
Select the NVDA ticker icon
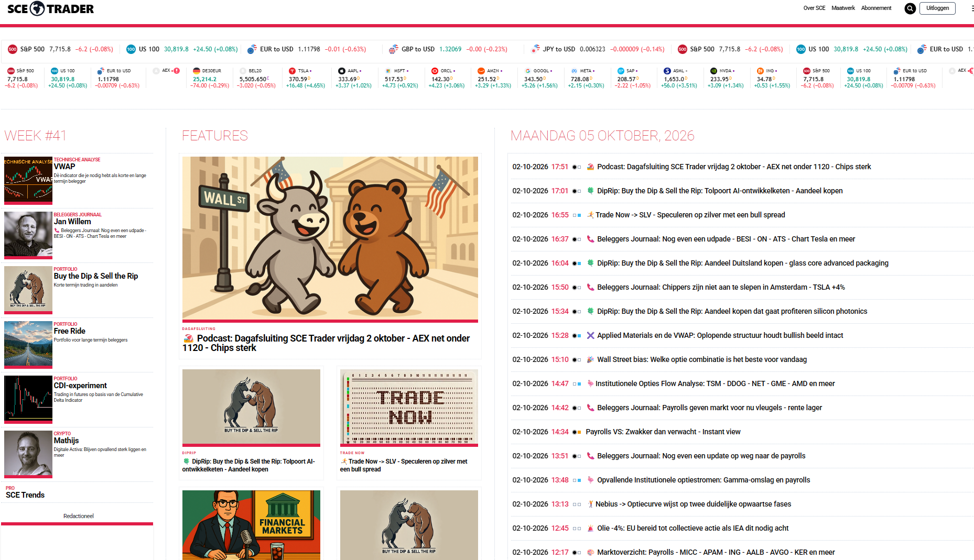click(x=713, y=71)
